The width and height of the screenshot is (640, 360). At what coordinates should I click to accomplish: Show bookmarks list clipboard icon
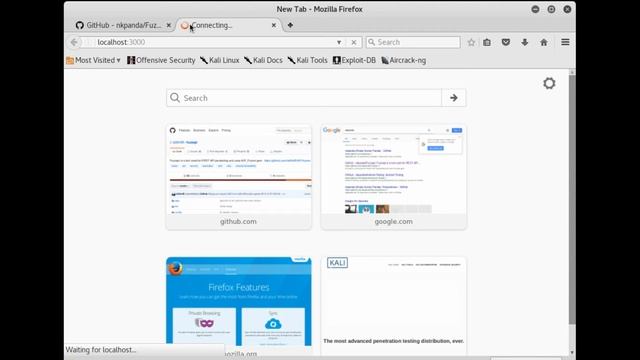coord(487,42)
